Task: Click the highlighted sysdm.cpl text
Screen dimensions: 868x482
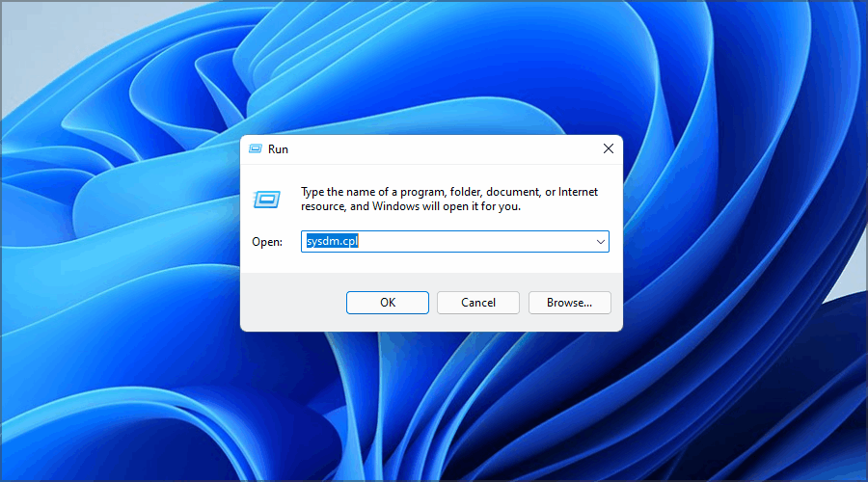Action: coord(332,242)
